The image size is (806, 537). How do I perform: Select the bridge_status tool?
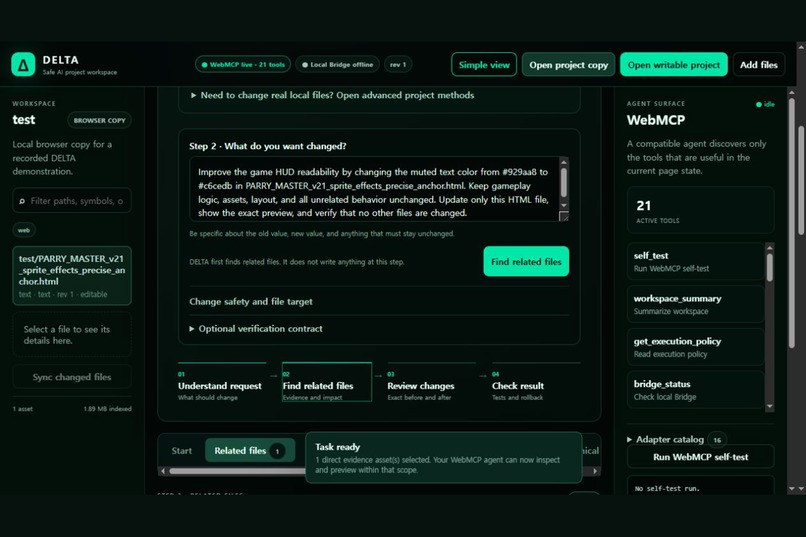pos(695,390)
